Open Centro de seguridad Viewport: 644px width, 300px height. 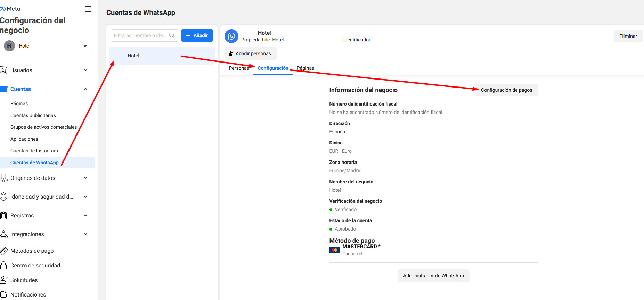click(35, 265)
